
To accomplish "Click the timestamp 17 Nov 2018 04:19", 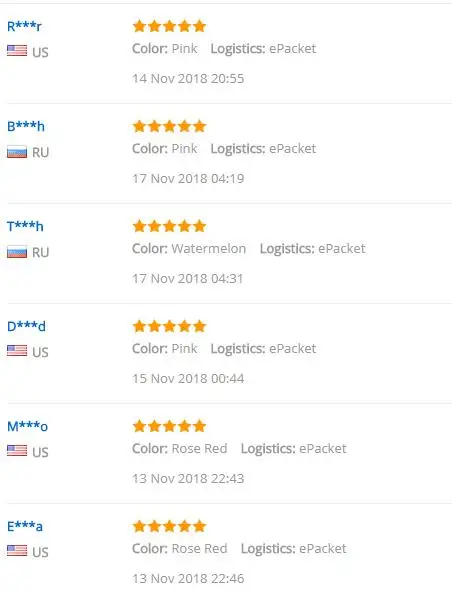I will pos(188,179).
